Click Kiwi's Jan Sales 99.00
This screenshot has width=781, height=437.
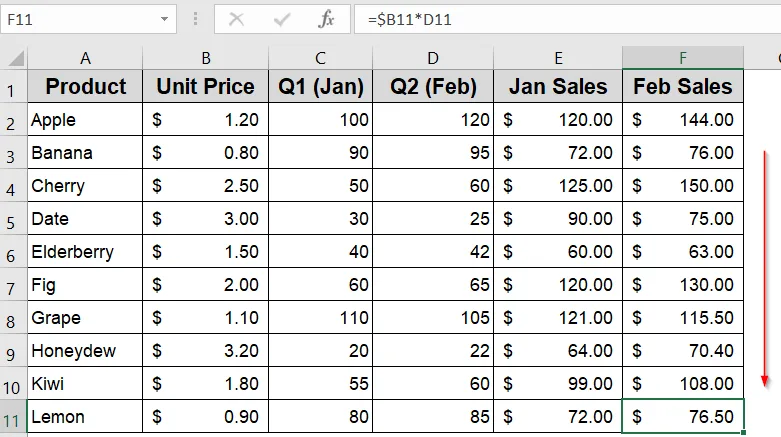coord(558,384)
